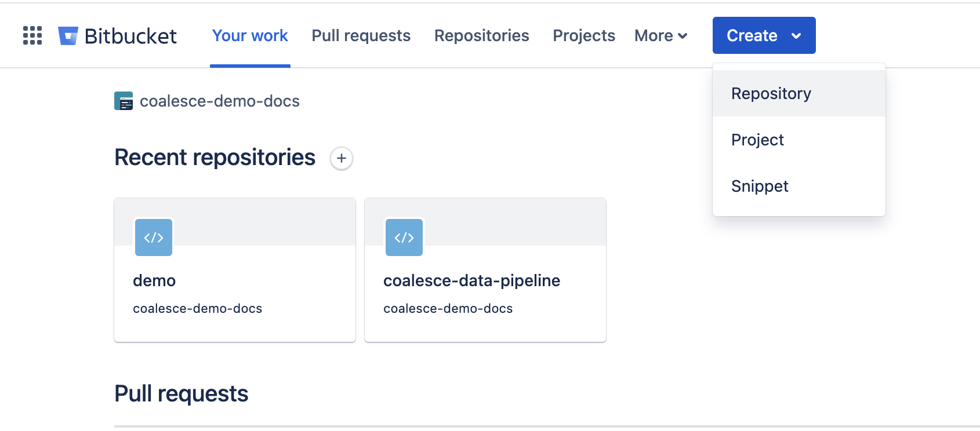This screenshot has width=980, height=431.
Task: Select Project from the Create menu
Action: 757,139
